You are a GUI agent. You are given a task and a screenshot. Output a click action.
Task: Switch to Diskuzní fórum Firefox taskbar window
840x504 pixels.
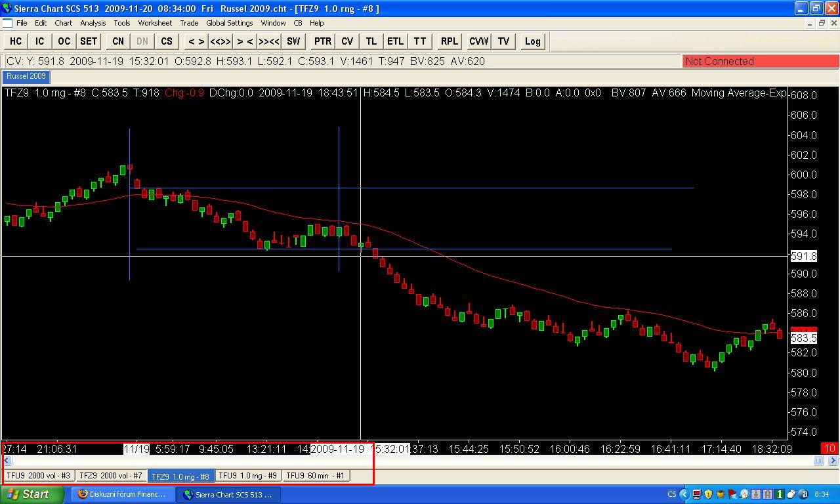(123, 494)
